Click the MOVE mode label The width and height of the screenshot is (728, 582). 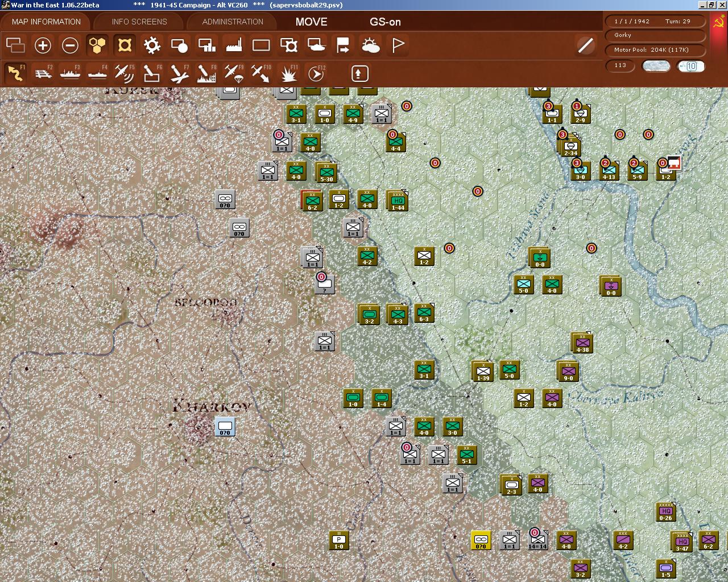pyautogui.click(x=311, y=22)
